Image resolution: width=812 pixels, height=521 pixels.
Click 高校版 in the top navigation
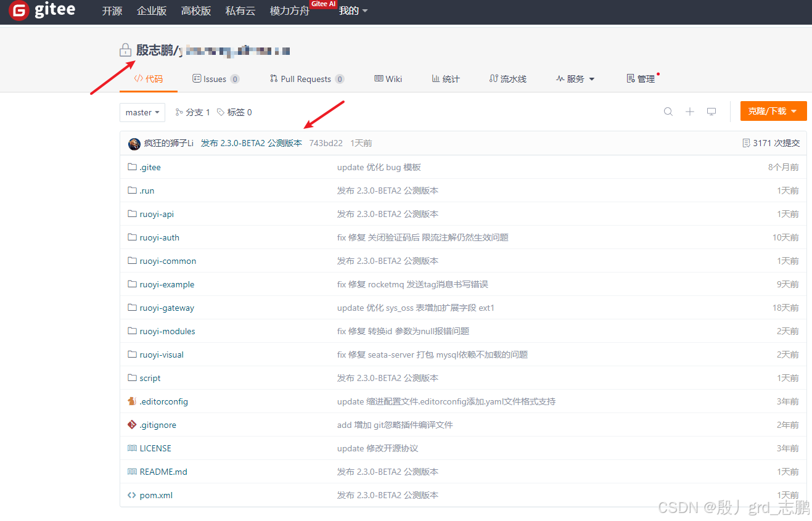196,10
